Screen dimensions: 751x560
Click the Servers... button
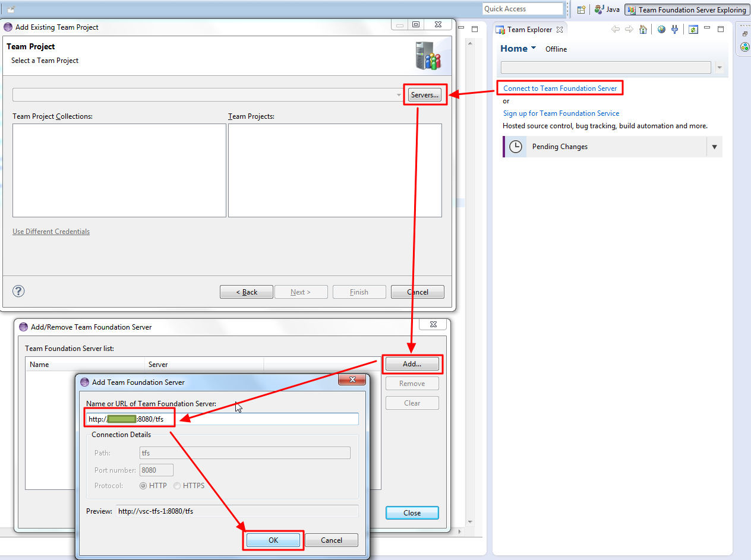425,95
